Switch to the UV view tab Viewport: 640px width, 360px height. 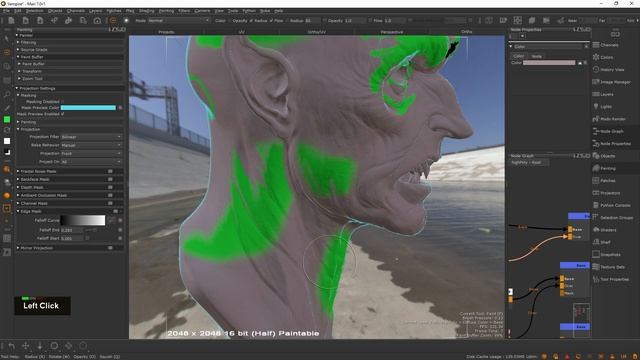coord(241,32)
